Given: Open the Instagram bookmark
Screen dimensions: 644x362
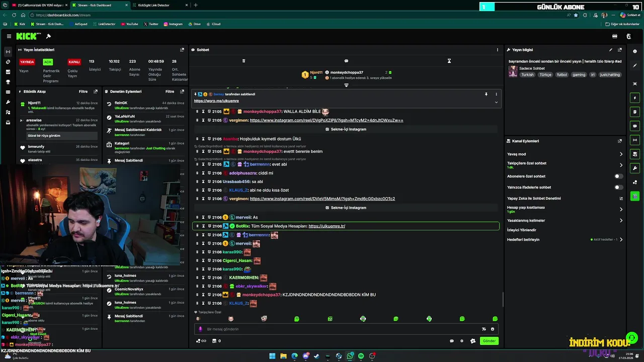Looking at the screenshot, I should (x=173, y=24).
